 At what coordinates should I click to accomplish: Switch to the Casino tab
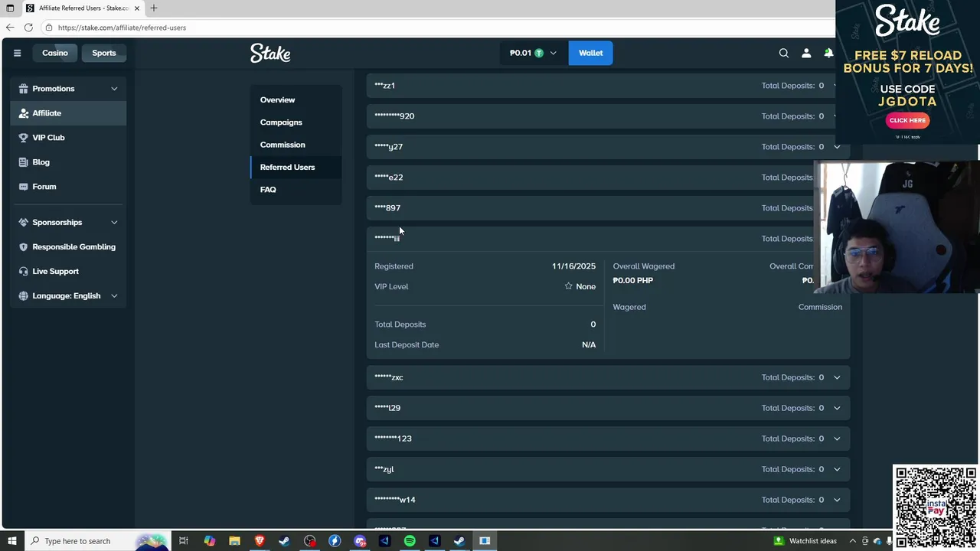(55, 53)
